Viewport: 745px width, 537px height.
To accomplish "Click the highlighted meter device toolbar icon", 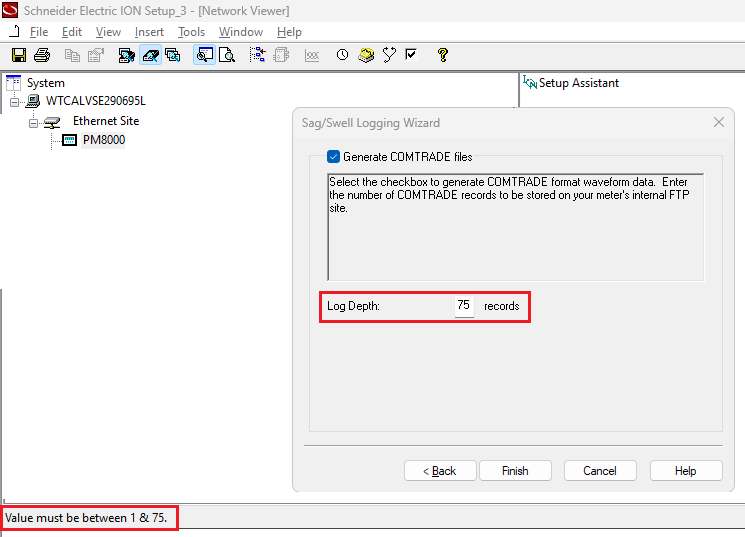I will pos(150,56).
